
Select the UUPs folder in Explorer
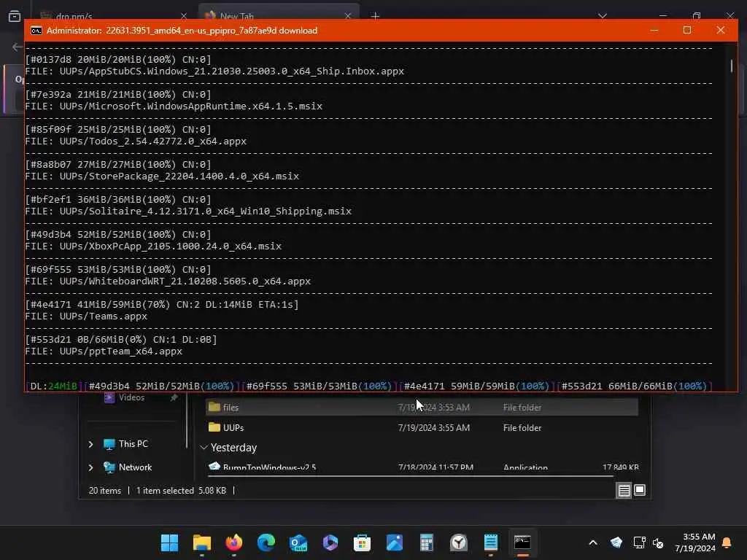point(422,427)
